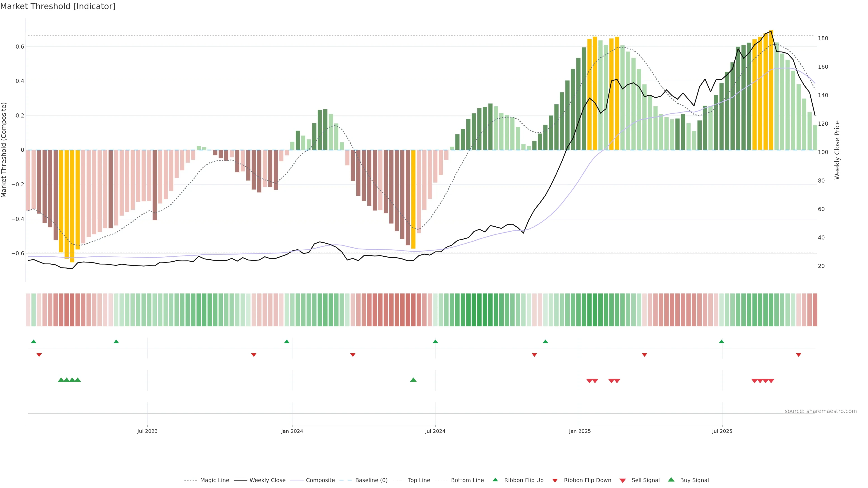Click the lone Buy Signal triangle before Jul 2024
Viewport: 868px width, 488px height.
413,380
